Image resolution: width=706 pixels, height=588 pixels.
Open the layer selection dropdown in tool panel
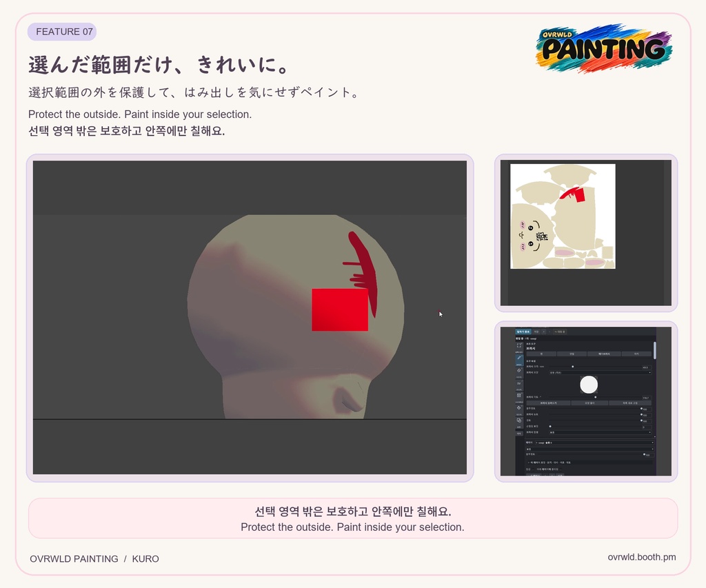click(595, 443)
